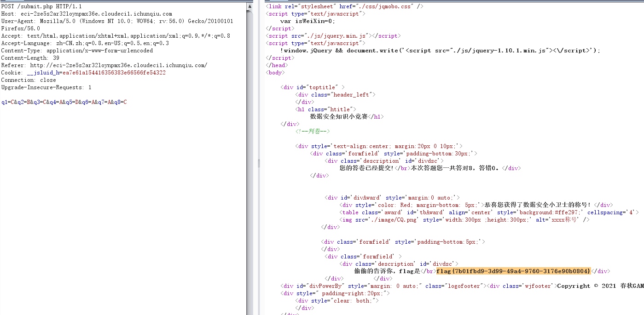Select the div class="header_left" line
This screenshot has height=315, width=644.
[x=336, y=95]
